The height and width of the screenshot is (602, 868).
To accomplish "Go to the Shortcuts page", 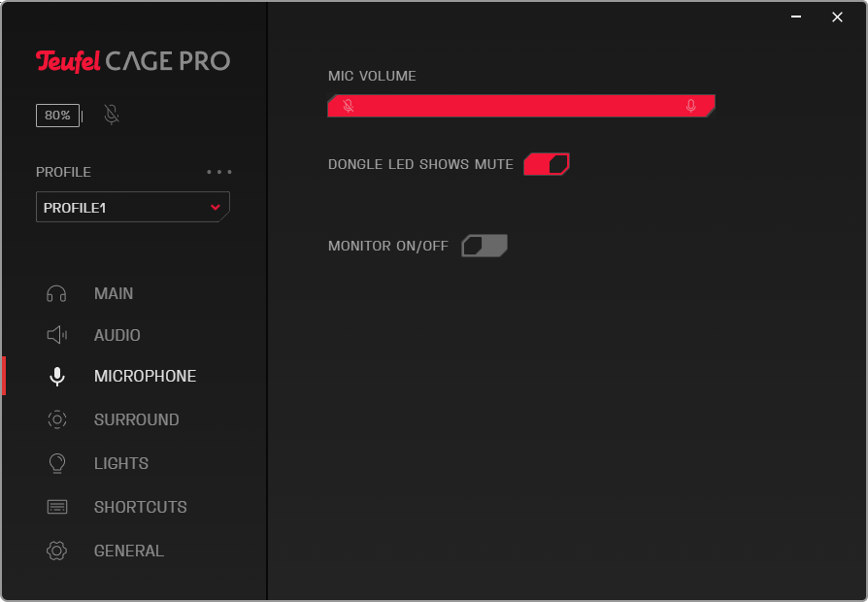I will pyautogui.click(x=140, y=507).
